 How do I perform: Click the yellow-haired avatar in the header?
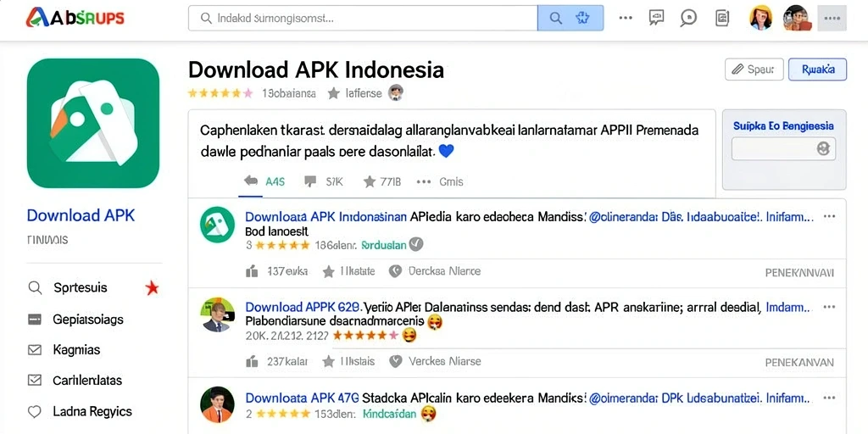(x=760, y=18)
